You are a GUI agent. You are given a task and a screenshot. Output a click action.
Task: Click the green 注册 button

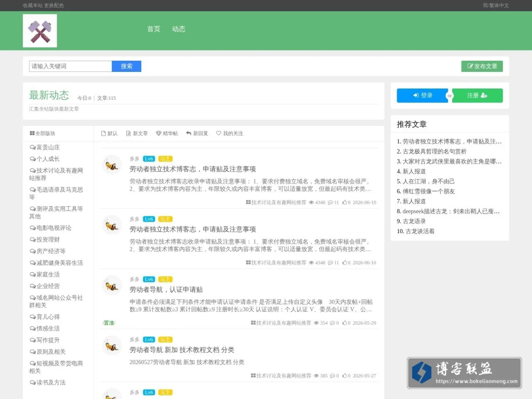477,95
